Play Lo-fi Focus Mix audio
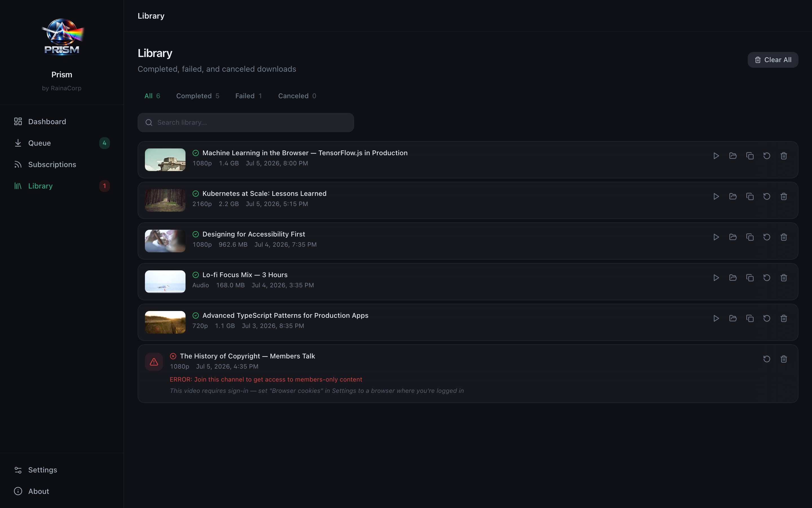The image size is (812, 508). pos(716,278)
